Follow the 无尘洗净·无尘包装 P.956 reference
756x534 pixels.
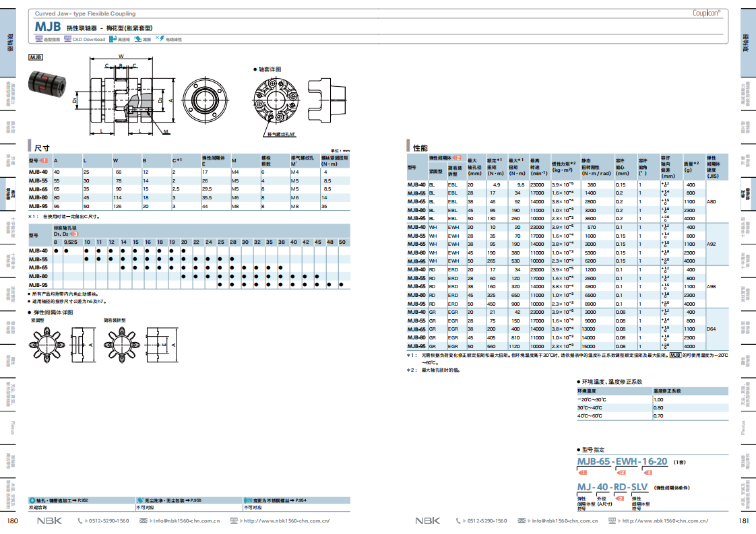coord(172,501)
